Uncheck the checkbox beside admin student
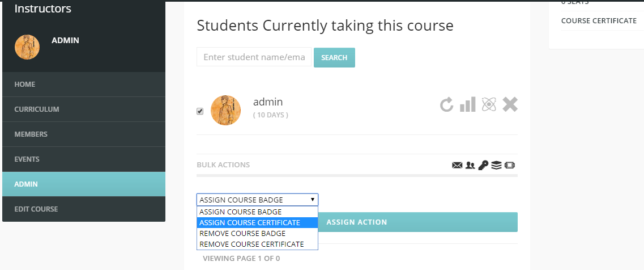 pyautogui.click(x=200, y=111)
